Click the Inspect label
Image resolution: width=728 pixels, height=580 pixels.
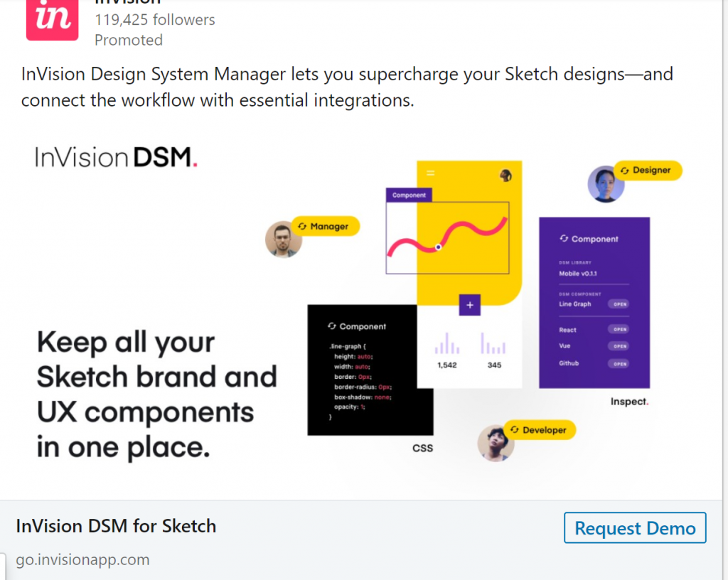[630, 402]
